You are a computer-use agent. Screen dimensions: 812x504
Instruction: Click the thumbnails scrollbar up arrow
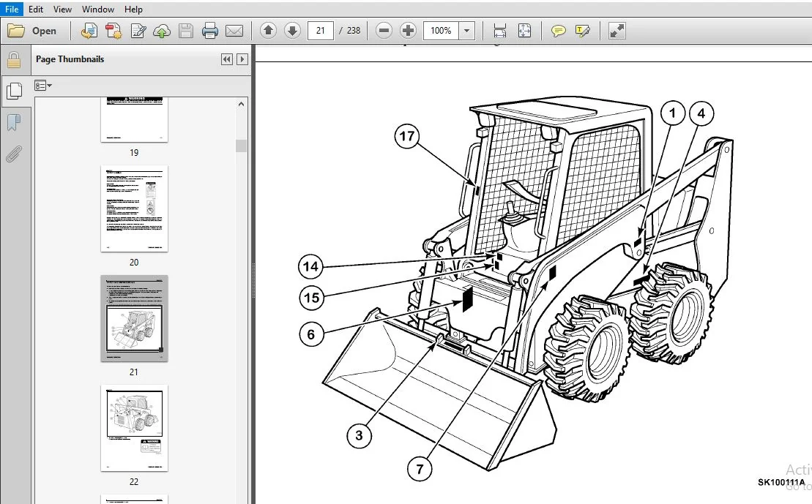click(241, 104)
